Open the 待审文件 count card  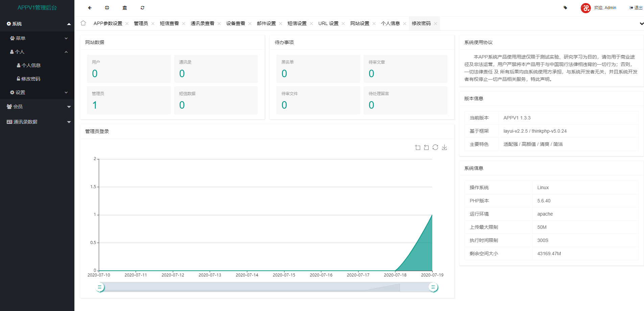click(x=318, y=100)
